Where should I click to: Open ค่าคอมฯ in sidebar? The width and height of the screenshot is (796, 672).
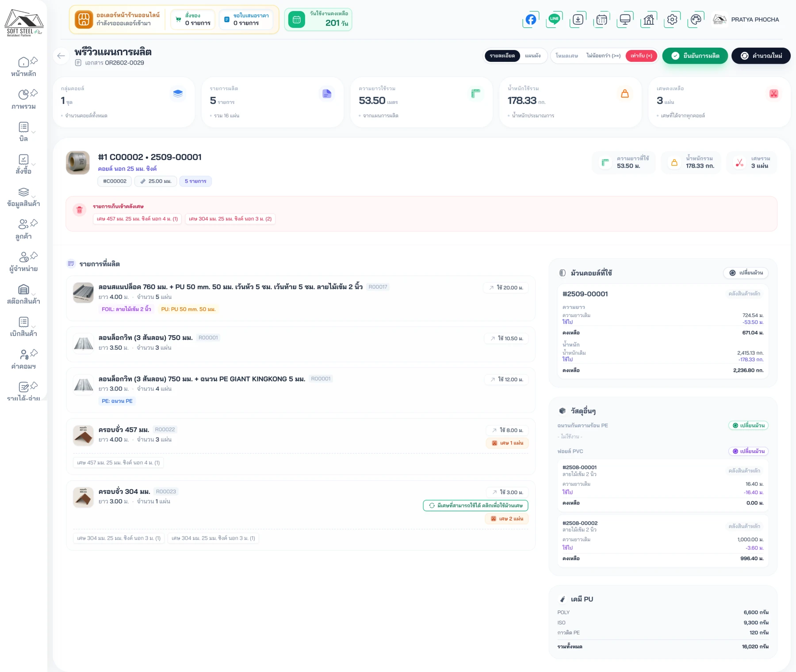point(23,360)
